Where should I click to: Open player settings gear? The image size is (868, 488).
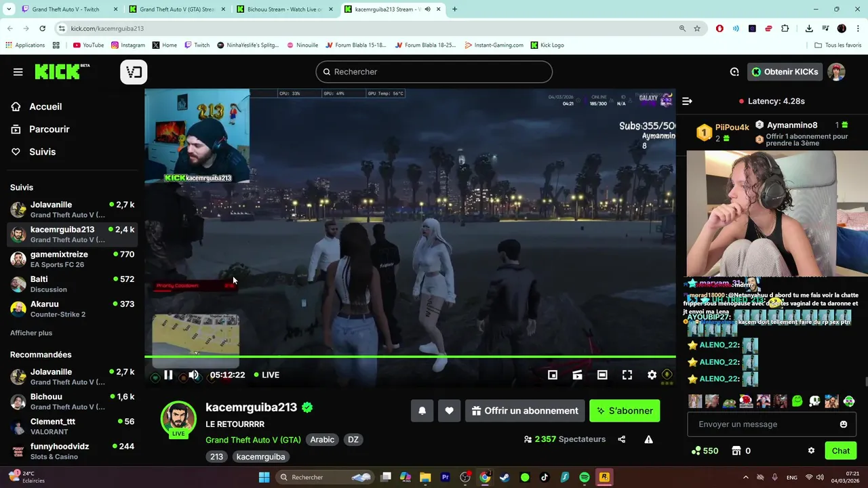tap(652, 375)
